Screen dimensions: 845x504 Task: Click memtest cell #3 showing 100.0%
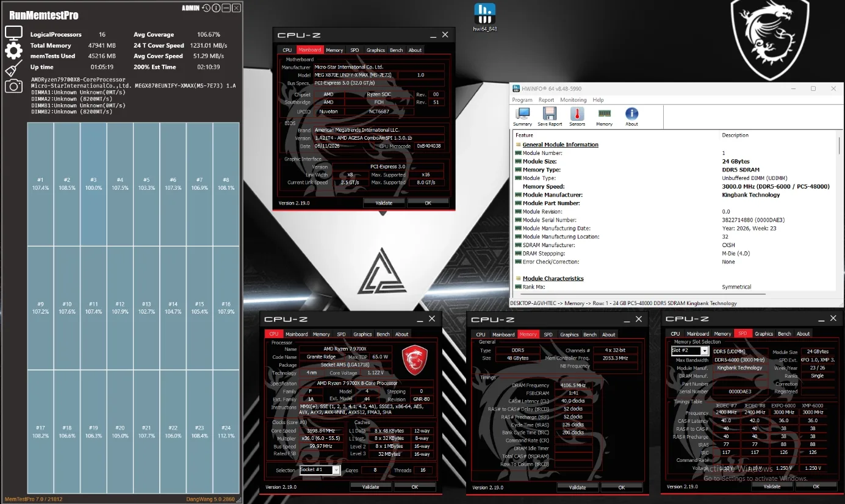(x=93, y=184)
